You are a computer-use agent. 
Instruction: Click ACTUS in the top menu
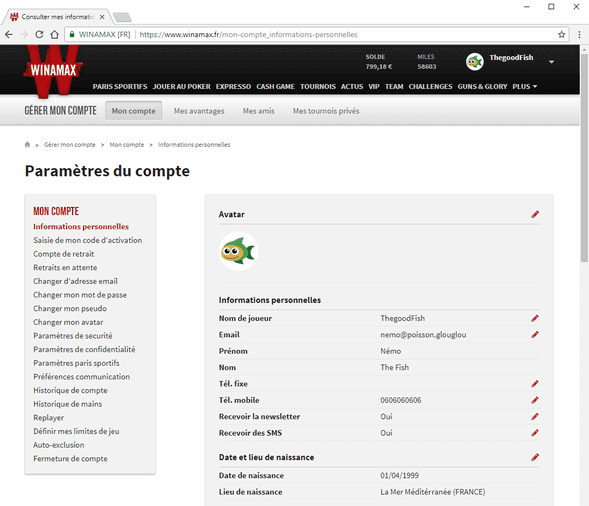(352, 86)
